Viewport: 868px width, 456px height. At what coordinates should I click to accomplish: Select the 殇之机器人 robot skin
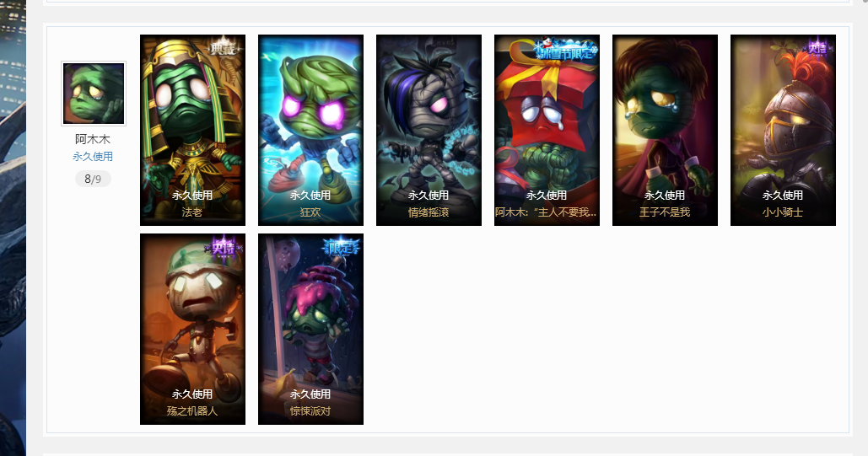[192, 329]
